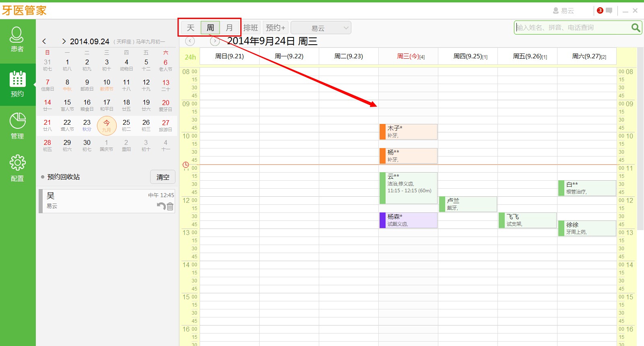Open the 管理 management pie chart icon
The height and width of the screenshot is (346, 644).
tap(17, 126)
